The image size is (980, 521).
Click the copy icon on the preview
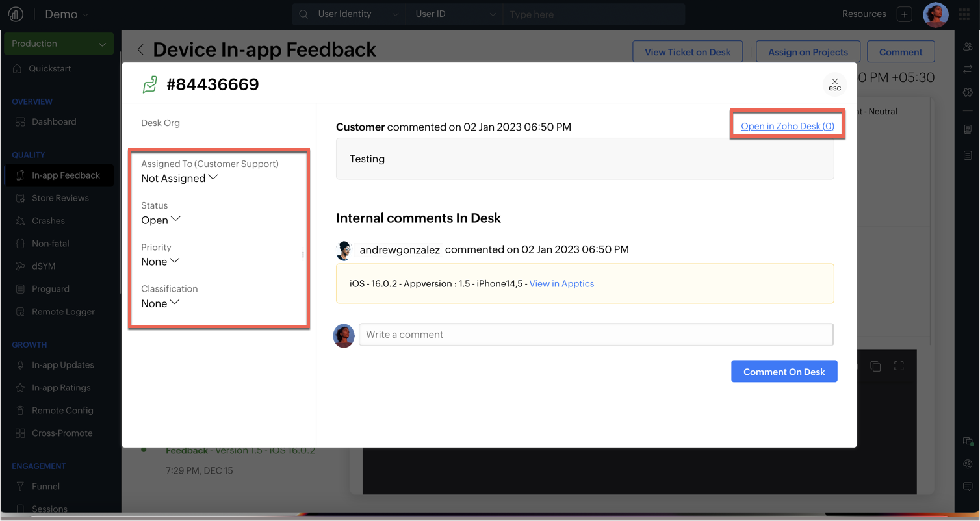coord(875,366)
